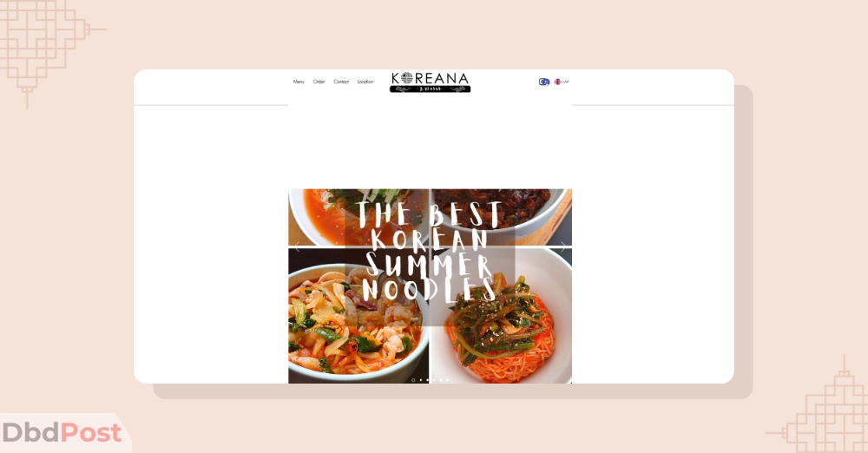Click the "Best Korean Summer Noodles" banner text
Viewport: 868px width, 453px height.
[431, 252]
